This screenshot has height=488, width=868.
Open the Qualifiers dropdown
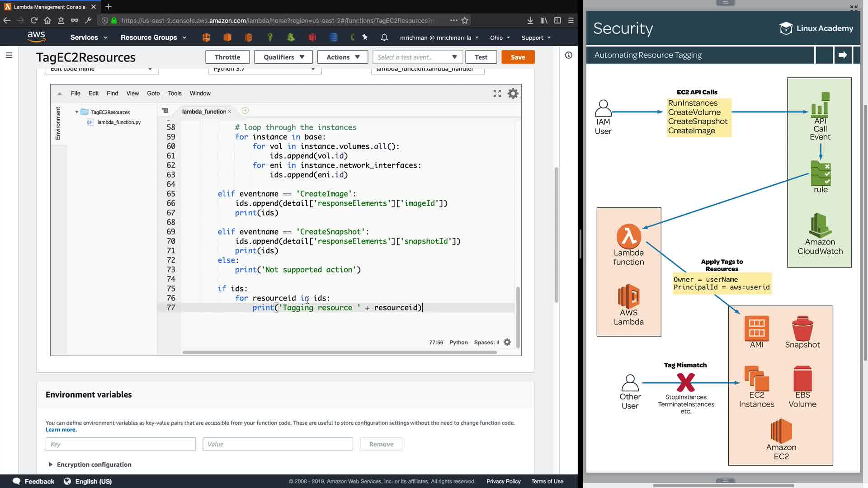click(283, 57)
